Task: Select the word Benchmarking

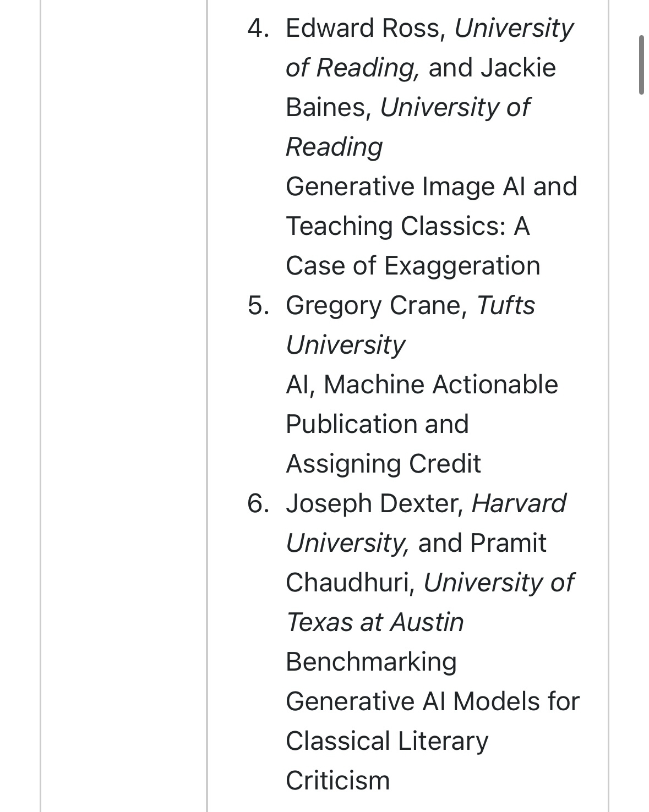Action: [371, 662]
